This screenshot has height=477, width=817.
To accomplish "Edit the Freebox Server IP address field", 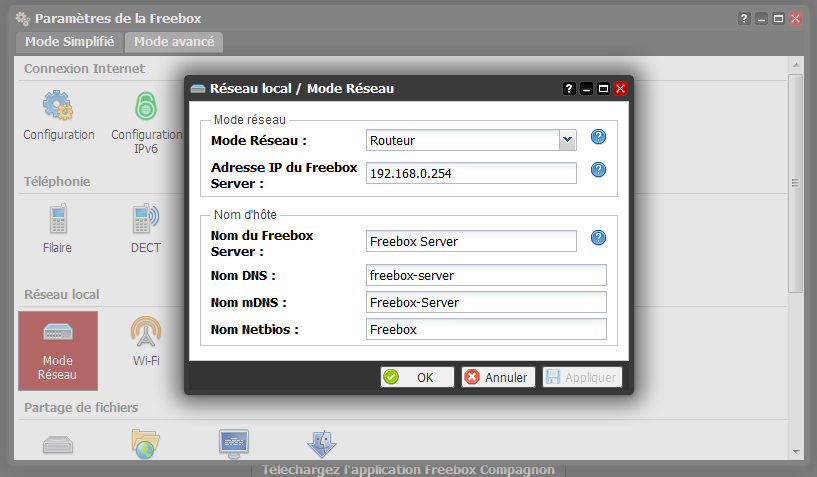I will [471, 173].
